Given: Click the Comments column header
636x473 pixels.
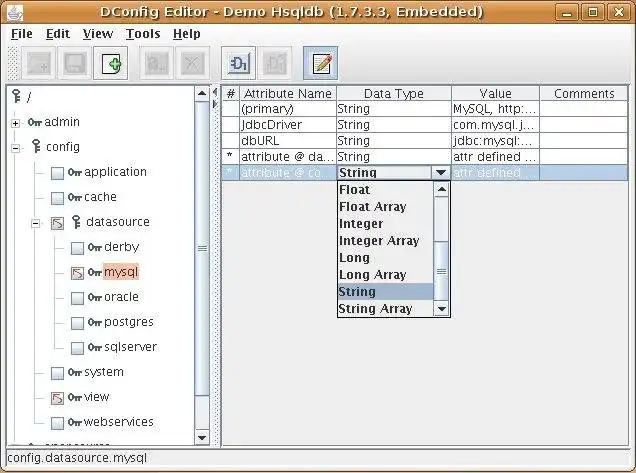Looking at the screenshot, I should pyautogui.click(x=584, y=94).
